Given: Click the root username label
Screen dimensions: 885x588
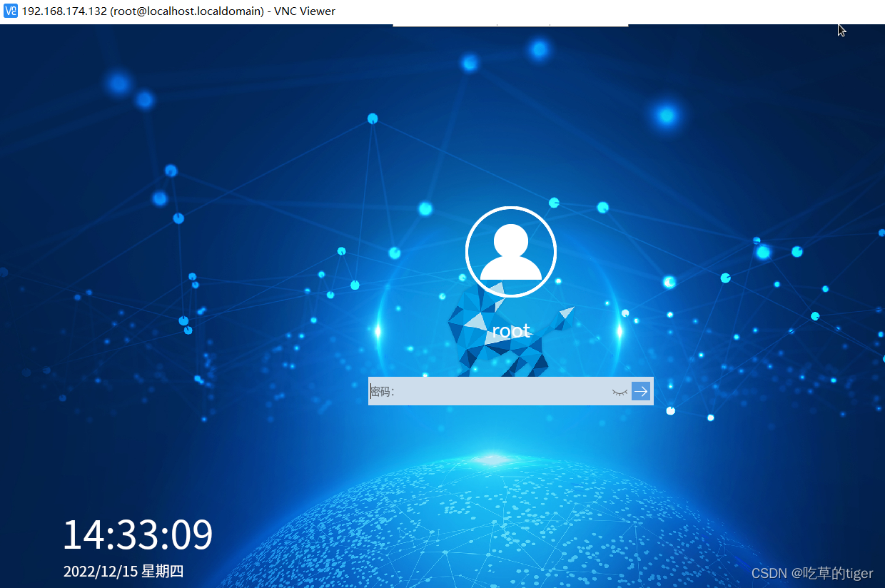Looking at the screenshot, I should pos(511,330).
